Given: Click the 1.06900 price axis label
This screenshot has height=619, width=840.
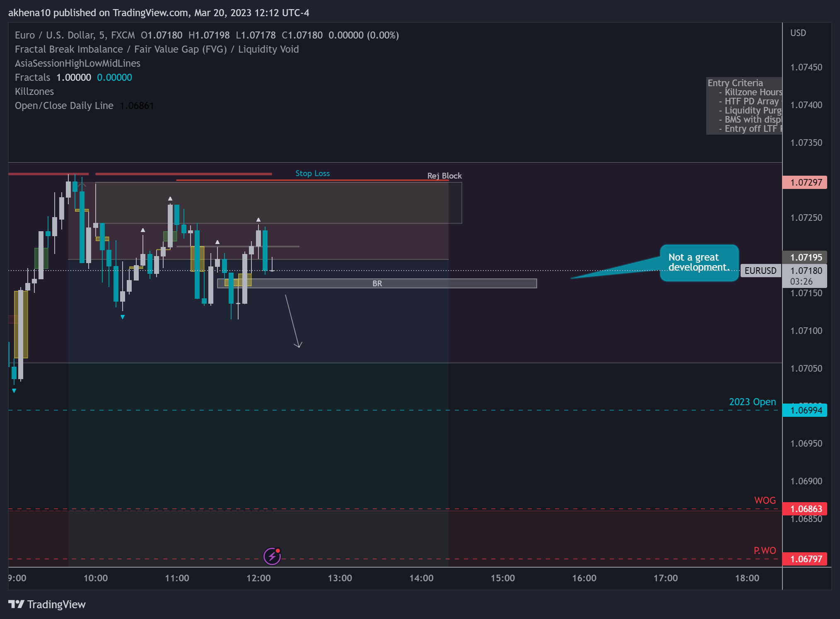Looking at the screenshot, I should (806, 481).
